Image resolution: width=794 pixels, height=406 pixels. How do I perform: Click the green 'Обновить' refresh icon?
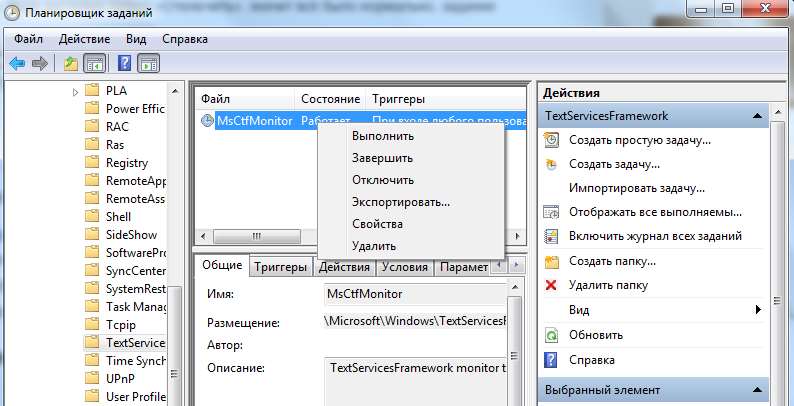551,335
